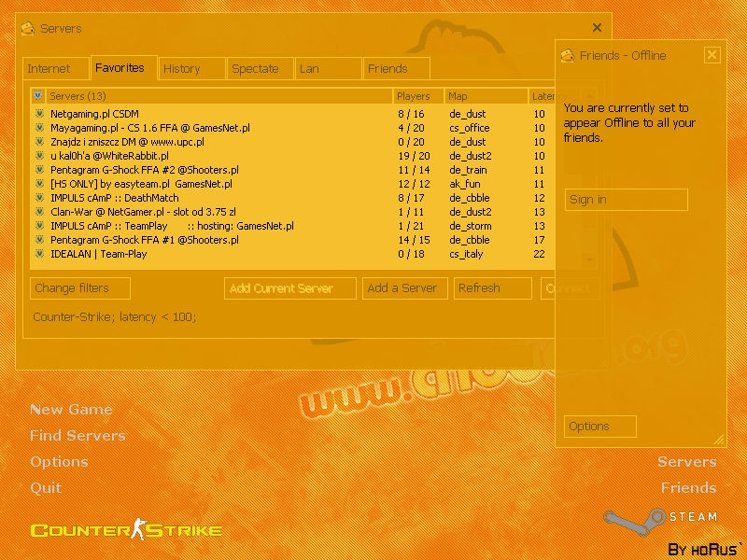Click the Add a Server button
This screenshot has height=560, width=747.
[x=405, y=288]
